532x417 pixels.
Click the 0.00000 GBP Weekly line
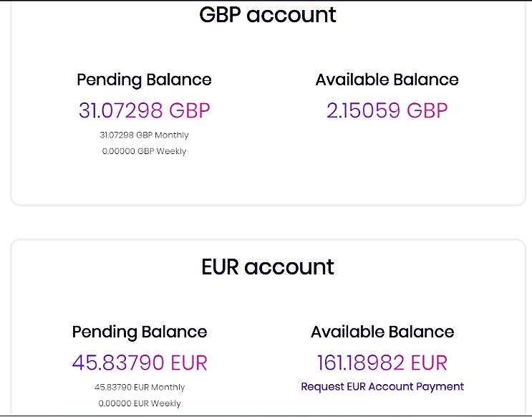pos(144,151)
